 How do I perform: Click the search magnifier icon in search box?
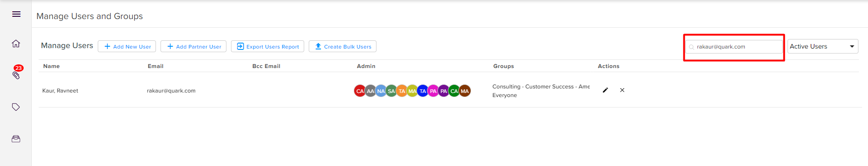[x=692, y=47]
